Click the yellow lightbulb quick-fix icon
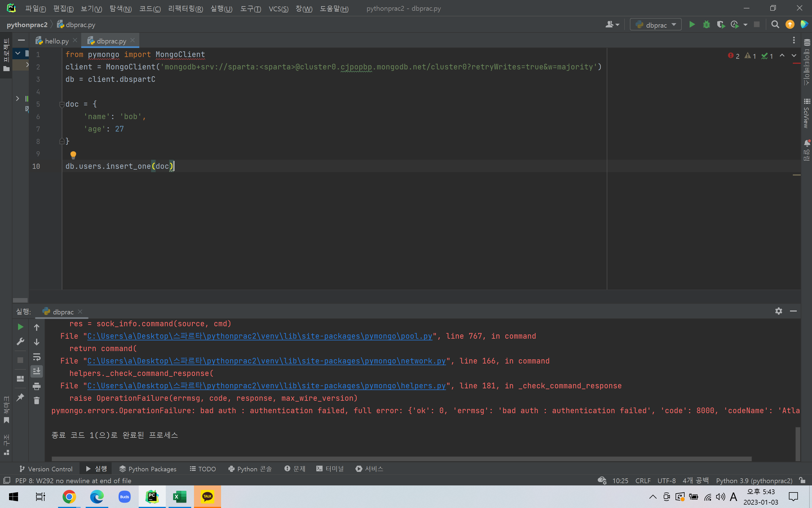 click(73, 155)
